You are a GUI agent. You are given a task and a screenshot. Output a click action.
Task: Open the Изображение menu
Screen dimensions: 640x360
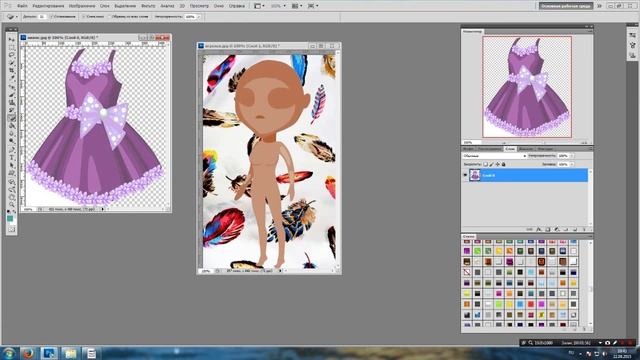coord(82,6)
